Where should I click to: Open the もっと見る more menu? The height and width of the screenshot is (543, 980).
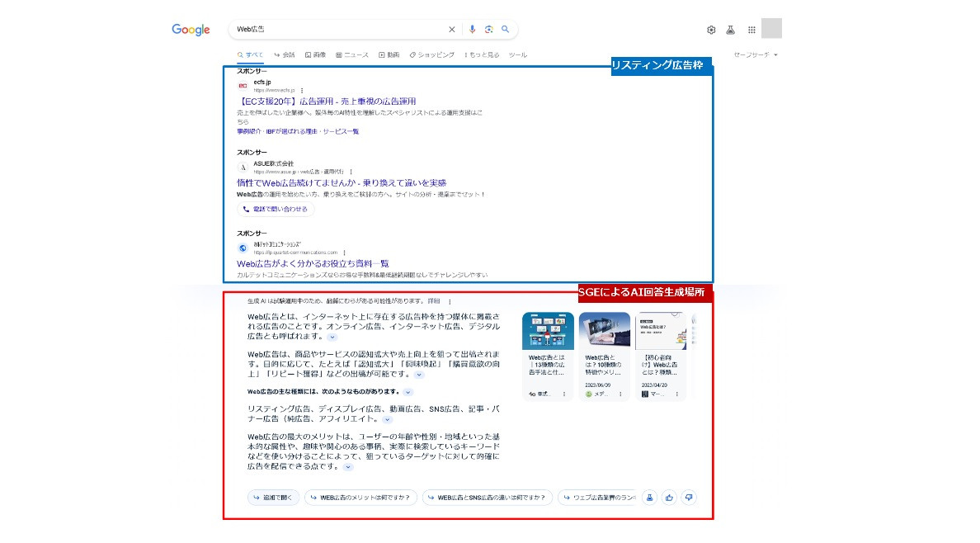coord(482,55)
